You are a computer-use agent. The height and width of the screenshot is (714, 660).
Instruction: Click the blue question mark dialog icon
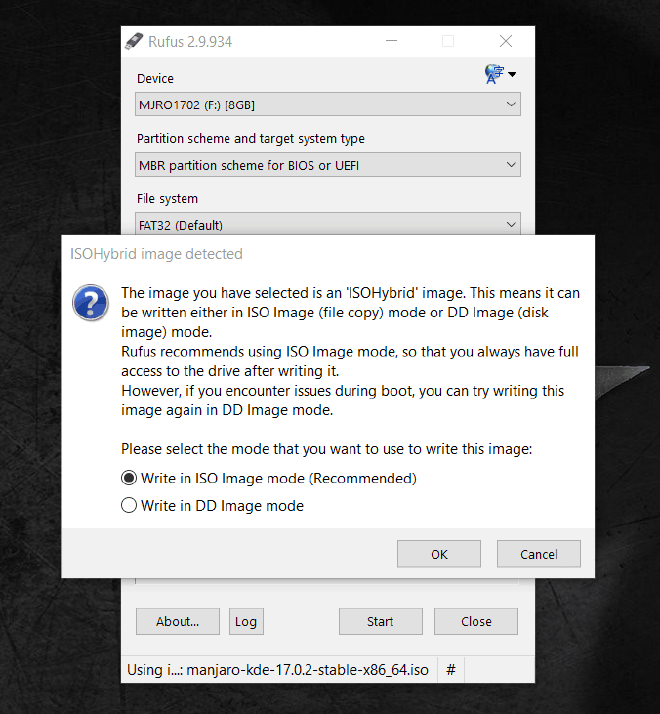[x=91, y=301]
